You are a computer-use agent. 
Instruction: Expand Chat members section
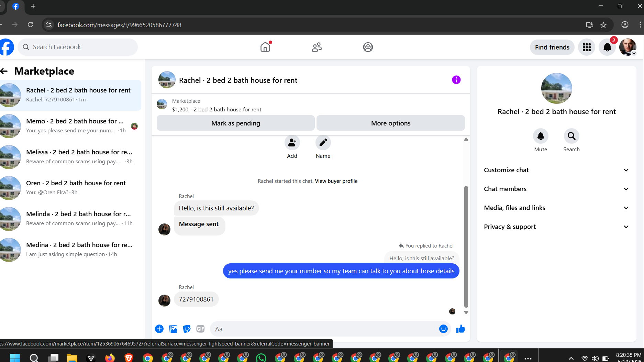[556, 189]
